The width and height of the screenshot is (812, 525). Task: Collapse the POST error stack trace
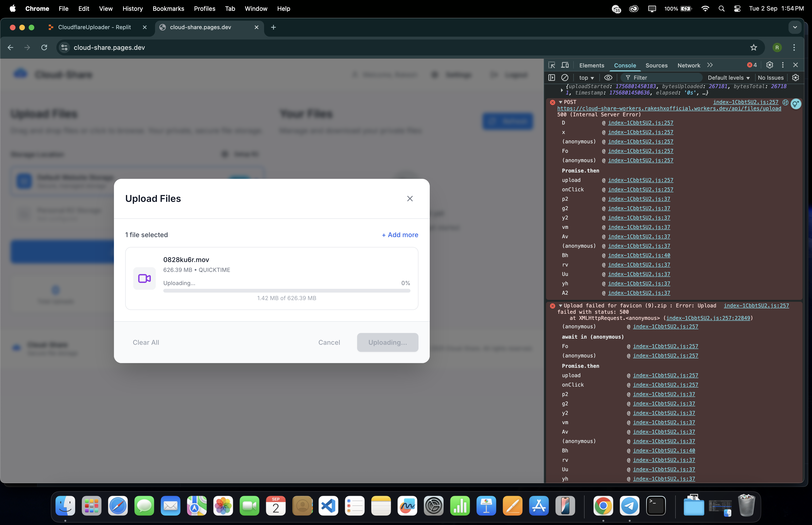click(x=560, y=102)
